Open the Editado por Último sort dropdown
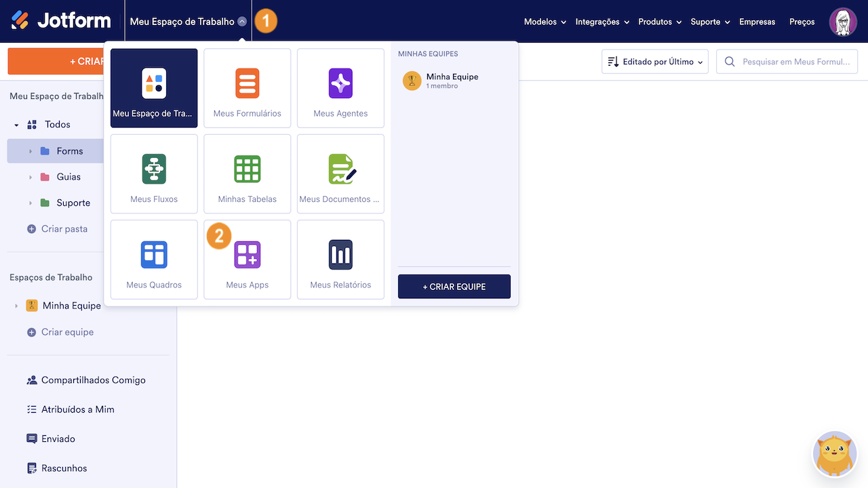This screenshot has width=868, height=488. pyautogui.click(x=655, y=62)
